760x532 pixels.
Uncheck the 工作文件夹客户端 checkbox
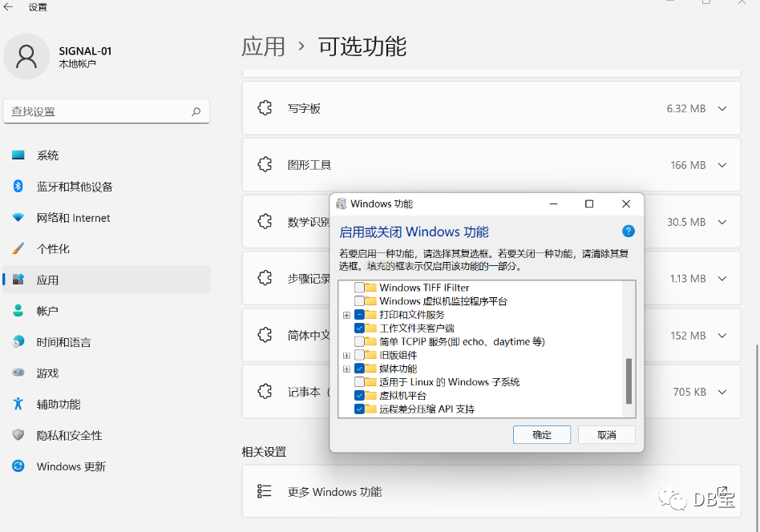359,328
